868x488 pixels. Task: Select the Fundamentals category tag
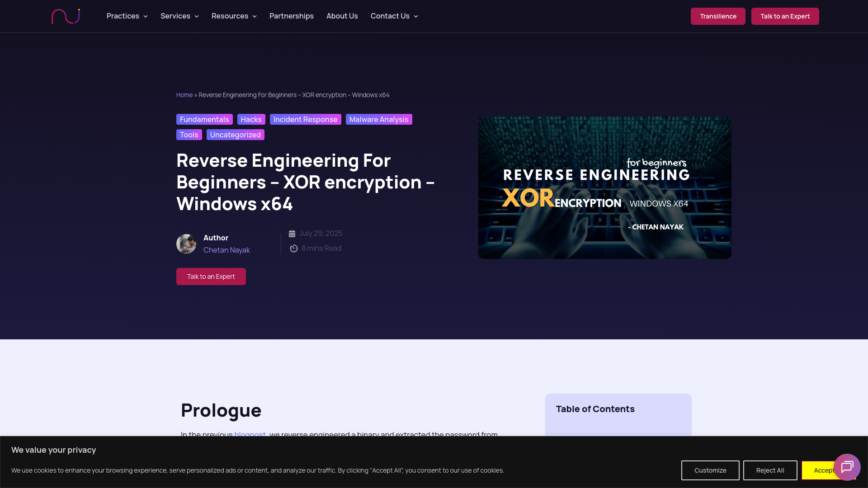pyautogui.click(x=204, y=119)
